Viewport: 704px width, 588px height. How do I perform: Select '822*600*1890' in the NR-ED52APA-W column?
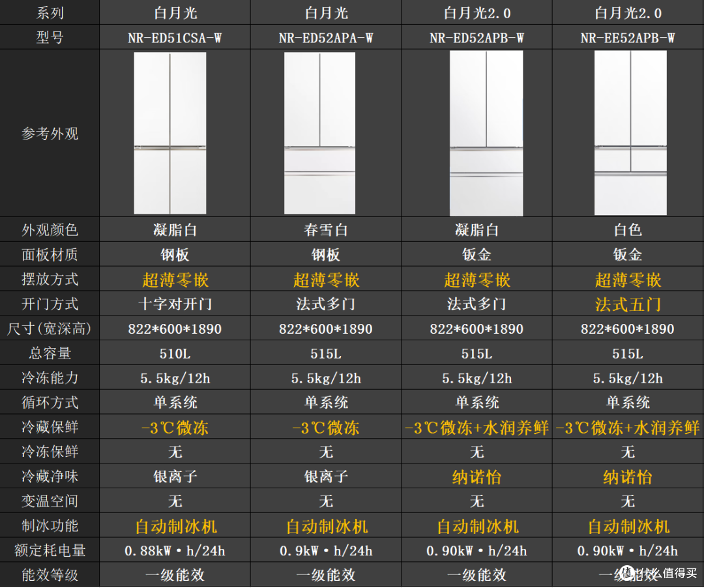click(325, 329)
